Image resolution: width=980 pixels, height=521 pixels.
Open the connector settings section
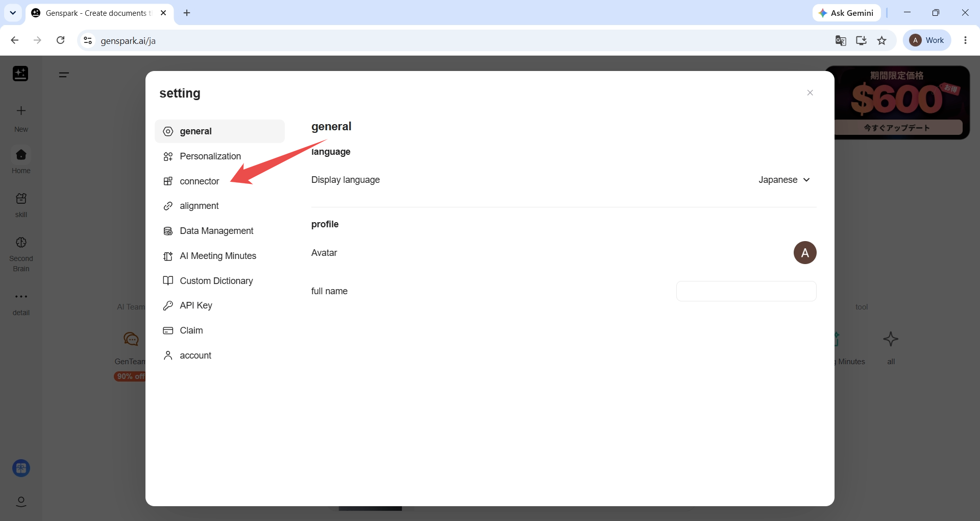(219, 181)
